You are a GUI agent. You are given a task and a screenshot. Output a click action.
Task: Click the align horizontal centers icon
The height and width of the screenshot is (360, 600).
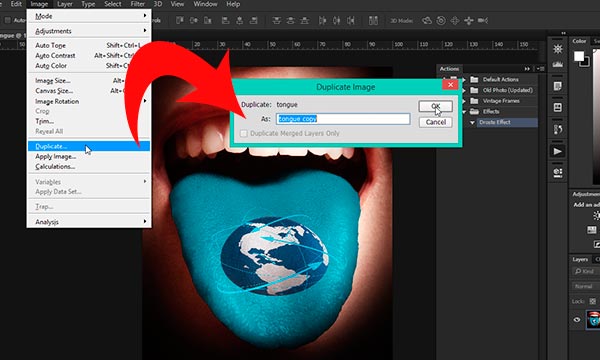[240, 20]
